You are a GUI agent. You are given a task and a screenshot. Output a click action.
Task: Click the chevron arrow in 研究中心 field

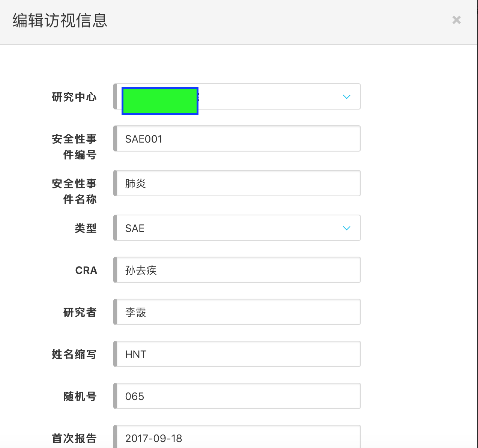(346, 97)
